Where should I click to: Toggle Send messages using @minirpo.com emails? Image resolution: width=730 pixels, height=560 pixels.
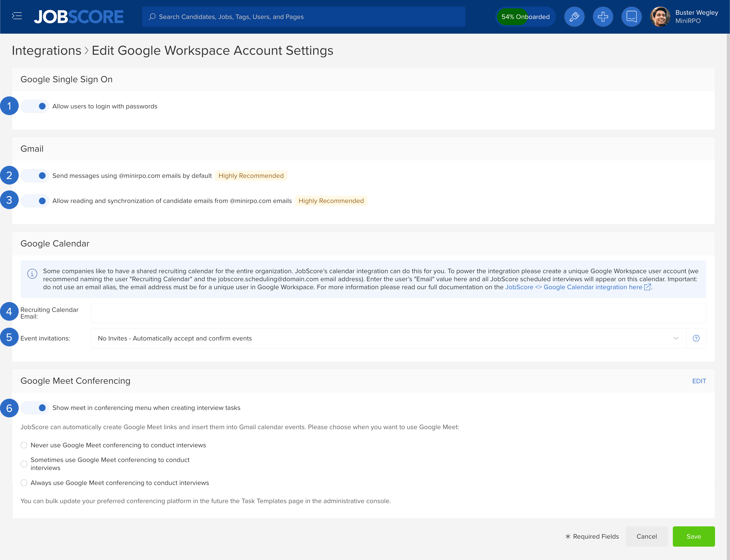point(35,176)
